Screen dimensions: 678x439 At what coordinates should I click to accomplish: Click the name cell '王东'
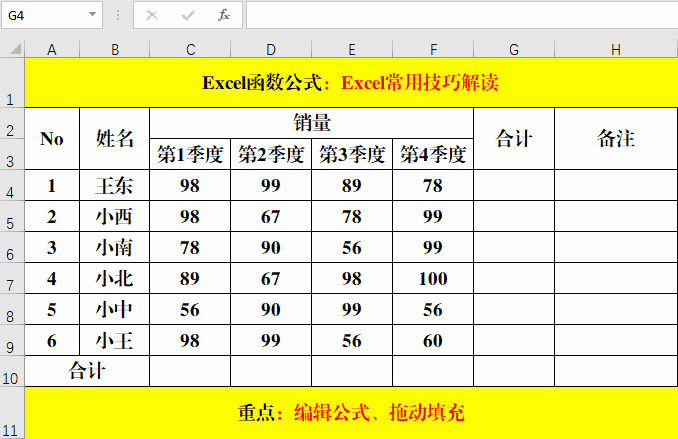tap(115, 185)
